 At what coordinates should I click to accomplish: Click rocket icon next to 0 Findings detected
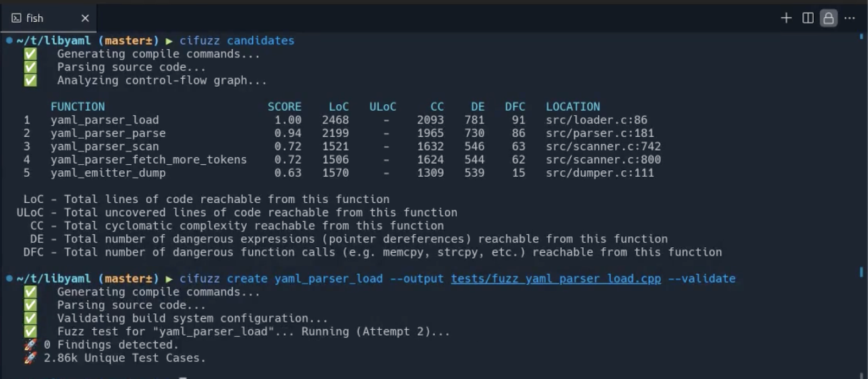(x=30, y=345)
